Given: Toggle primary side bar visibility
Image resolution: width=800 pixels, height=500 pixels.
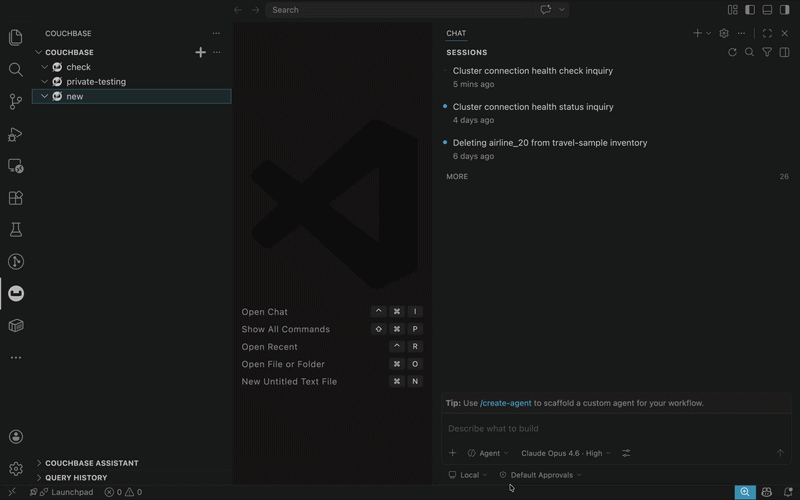Looking at the screenshot, I should coord(750,10).
